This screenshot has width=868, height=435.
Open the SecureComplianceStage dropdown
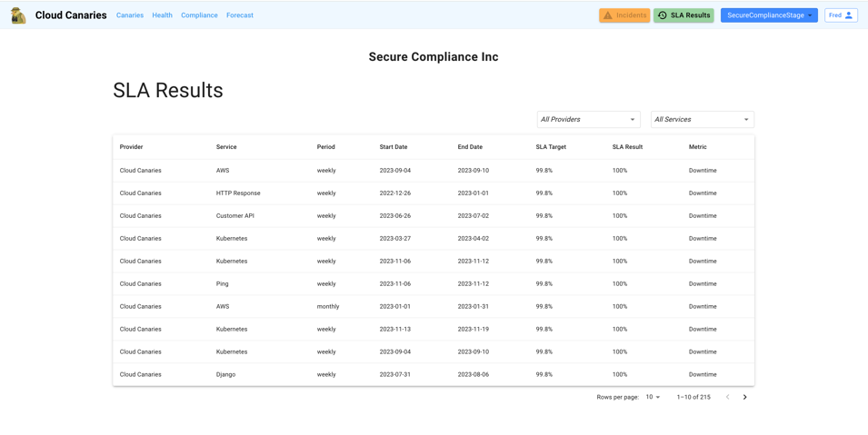click(x=769, y=15)
